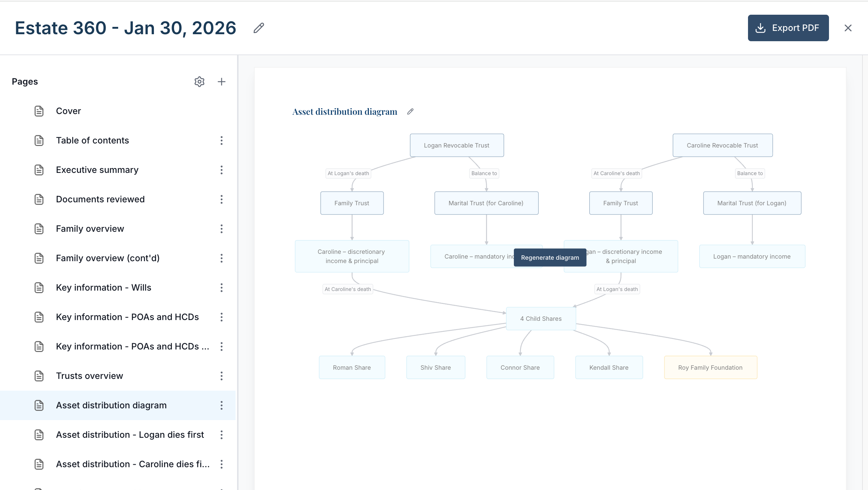This screenshot has width=868, height=490.
Task: Click Roman Share node
Action: coord(352,367)
